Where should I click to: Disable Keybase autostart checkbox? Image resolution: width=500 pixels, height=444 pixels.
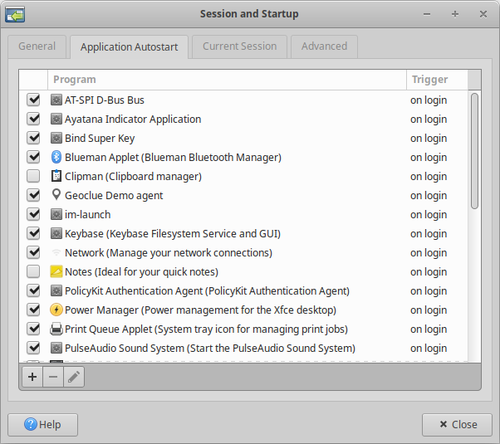coord(33,233)
